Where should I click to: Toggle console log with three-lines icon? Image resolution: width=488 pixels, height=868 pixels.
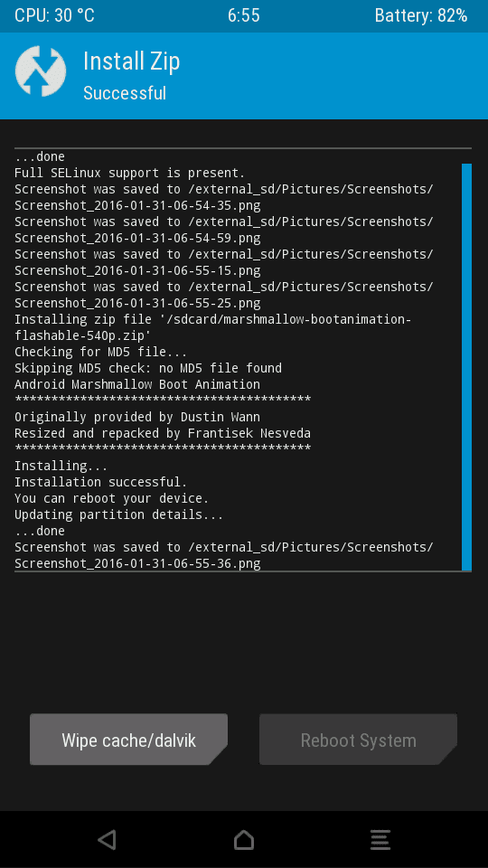tap(380, 840)
